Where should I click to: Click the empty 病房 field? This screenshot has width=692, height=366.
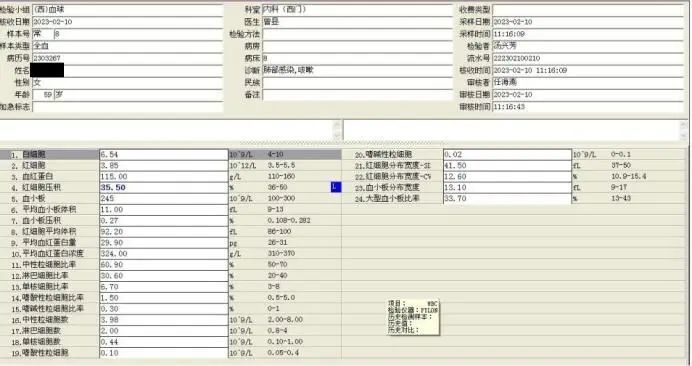357,46
